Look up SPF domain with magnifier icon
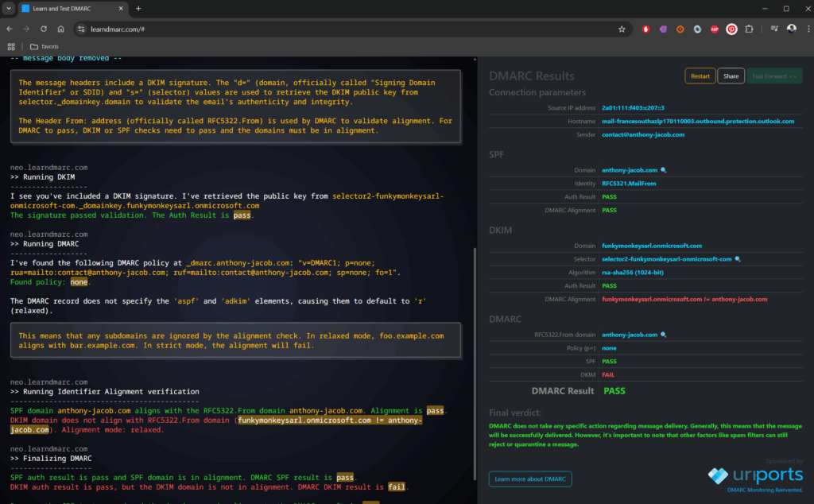This screenshot has width=814, height=504. (664, 170)
